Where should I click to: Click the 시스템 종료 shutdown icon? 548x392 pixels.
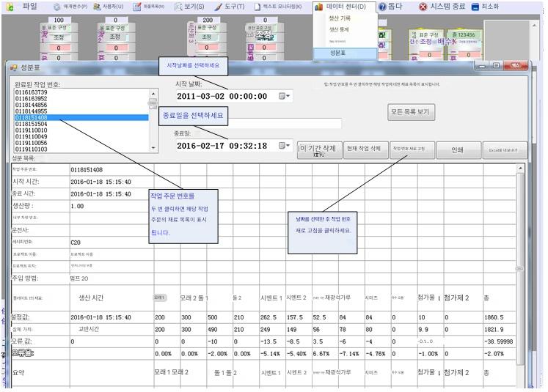coord(423,7)
